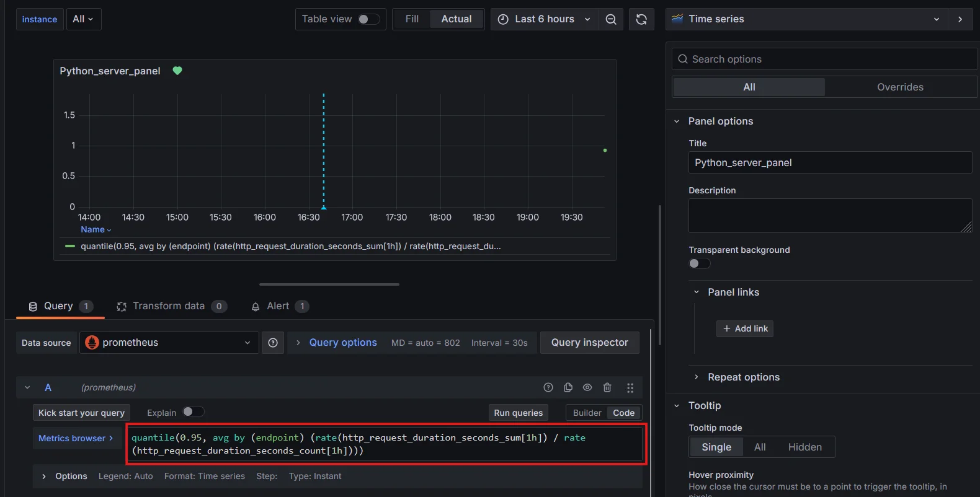
Task: Set tooltip mode to All
Action: tap(760, 447)
